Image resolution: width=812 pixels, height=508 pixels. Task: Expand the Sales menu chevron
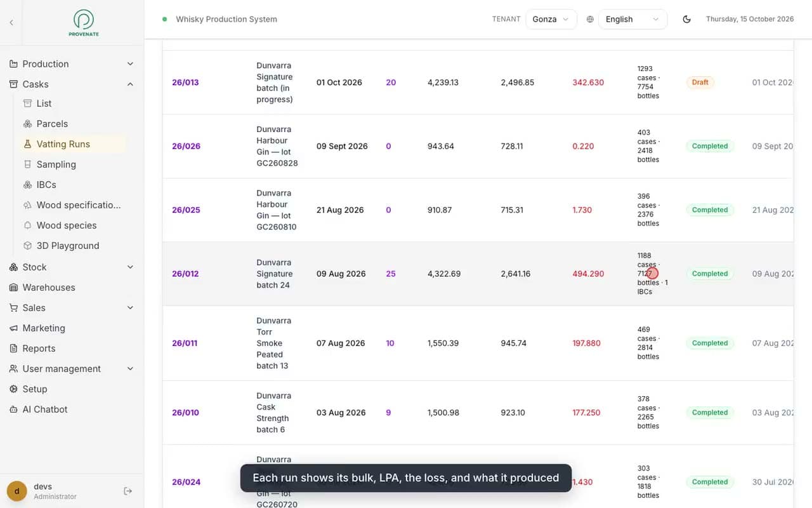coord(130,308)
